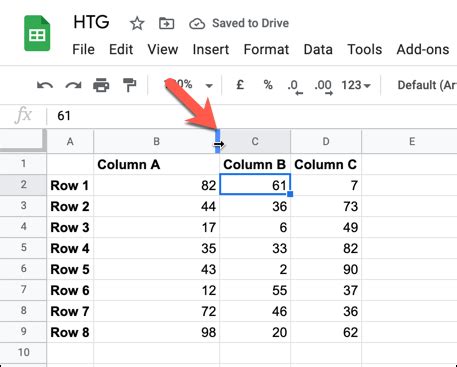The image size is (457, 367).
Task: Select the 'Row 7' label cell
Action: pyautogui.click(x=70, y=311)
